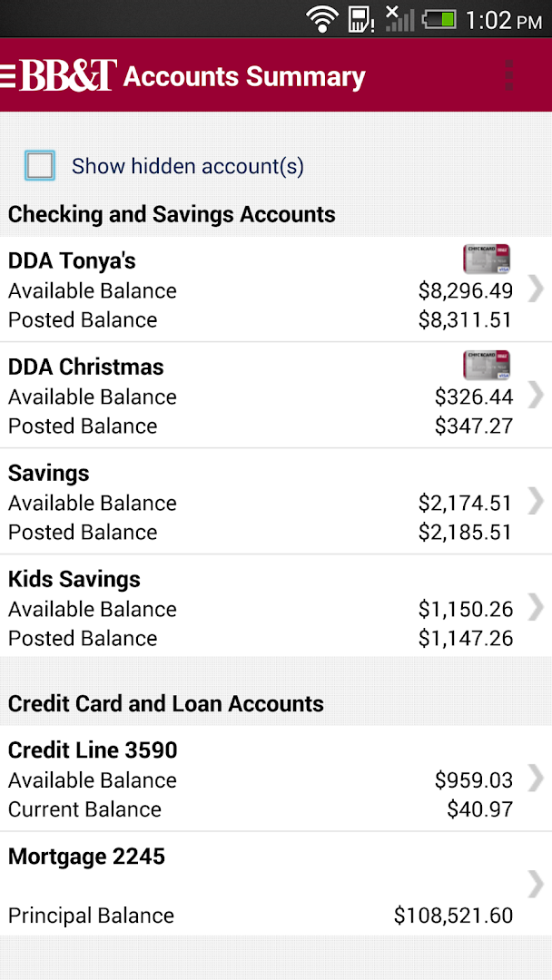The height and width of the screenshot is (980, 552).
Task: Open Mortgage 2245 chevron arrow
Action: point(536,884)
